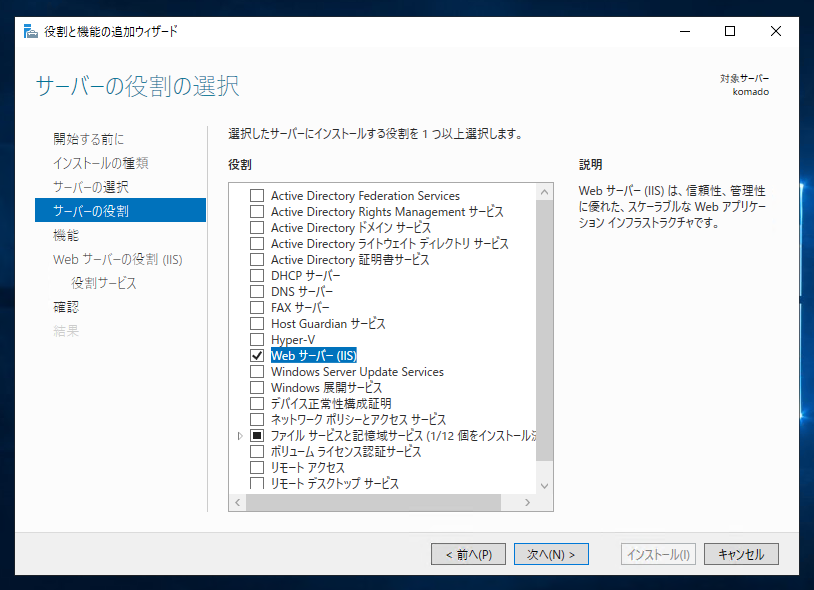The height and width of the screenshot is (590, 814).
Task: Click the 前へ(P) button
Action: (468, 554)
